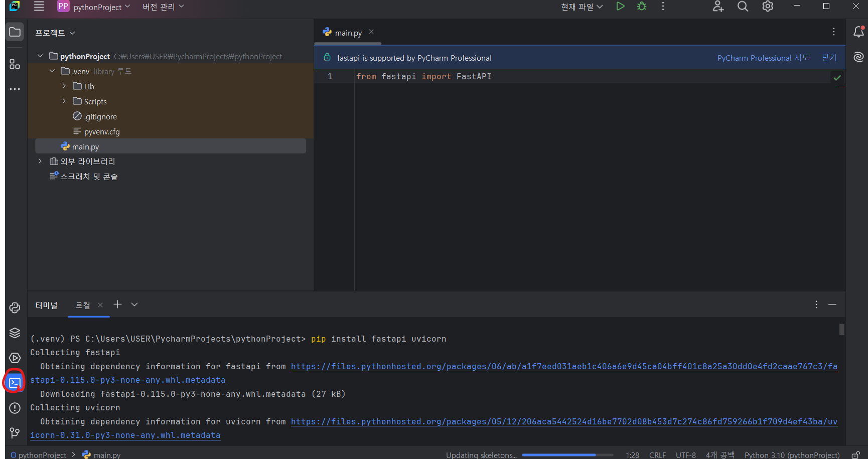Click PyCharm Professional 시도 link
This screenshot has width=868, height=459.
[x=763, y=58]
